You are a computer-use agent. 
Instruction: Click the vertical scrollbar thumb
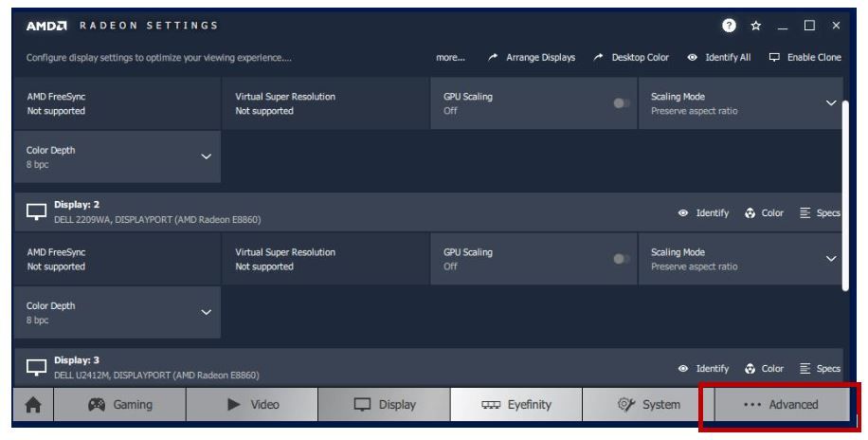pos(844,195)
